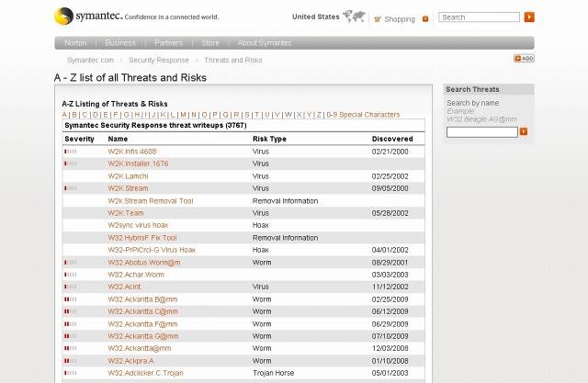This screenshot has height=383, width=588.
Task: Go to Threats and Risks breadcrumb
Action: click(x=233, y=60)
